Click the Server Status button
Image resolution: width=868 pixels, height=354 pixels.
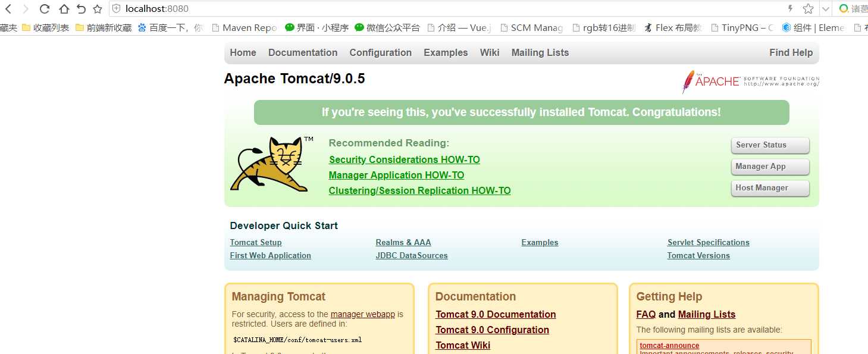pos(770,145)
